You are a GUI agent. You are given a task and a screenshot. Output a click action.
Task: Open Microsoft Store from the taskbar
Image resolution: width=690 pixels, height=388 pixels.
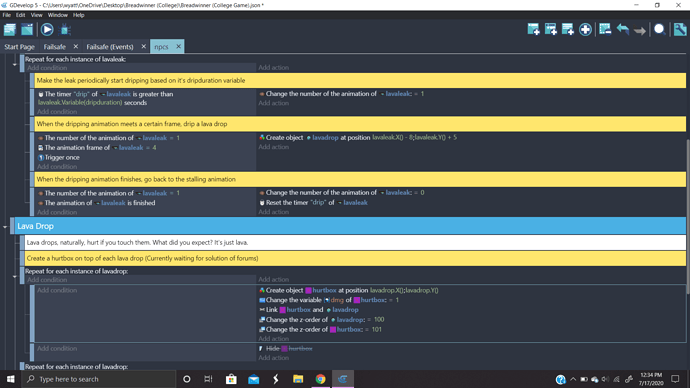coord(231,379)
